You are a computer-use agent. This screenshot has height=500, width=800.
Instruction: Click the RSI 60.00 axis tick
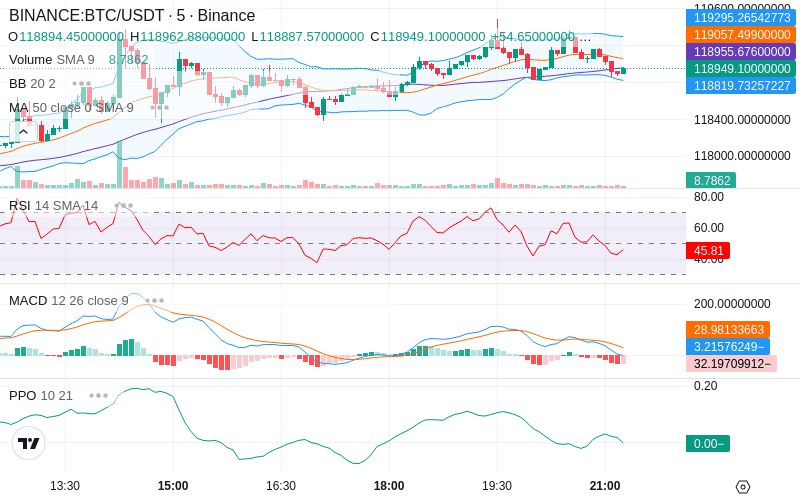pos(709,228)
